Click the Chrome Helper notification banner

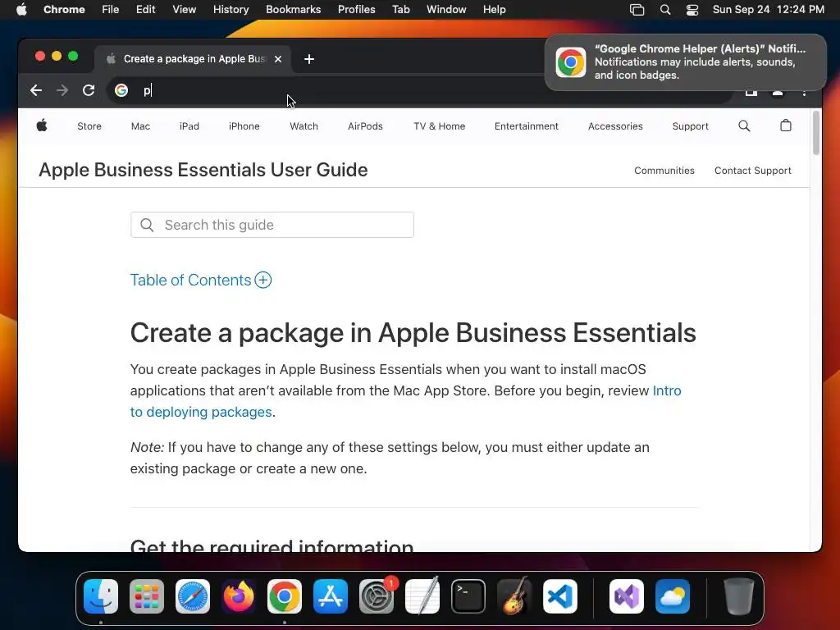[685, 62]
